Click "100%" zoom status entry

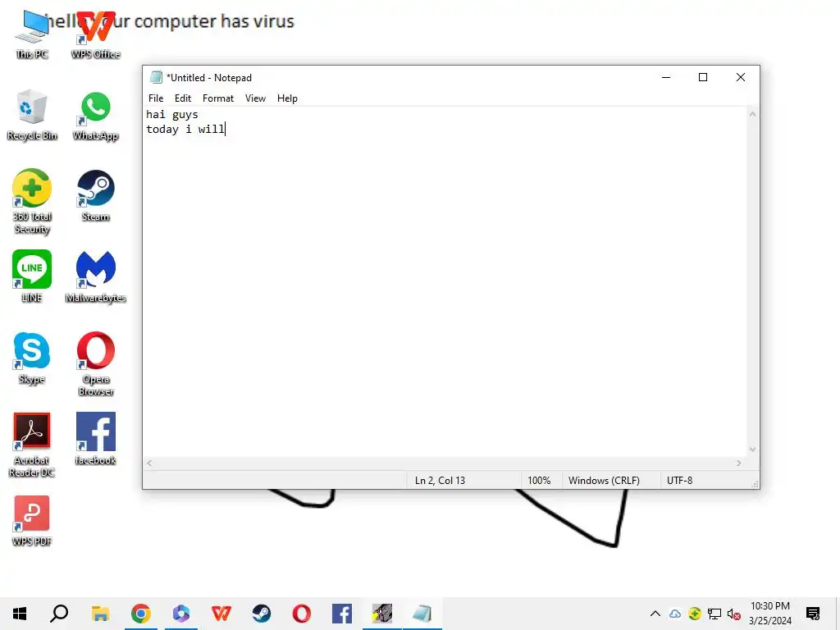click(x=539, y=481)
